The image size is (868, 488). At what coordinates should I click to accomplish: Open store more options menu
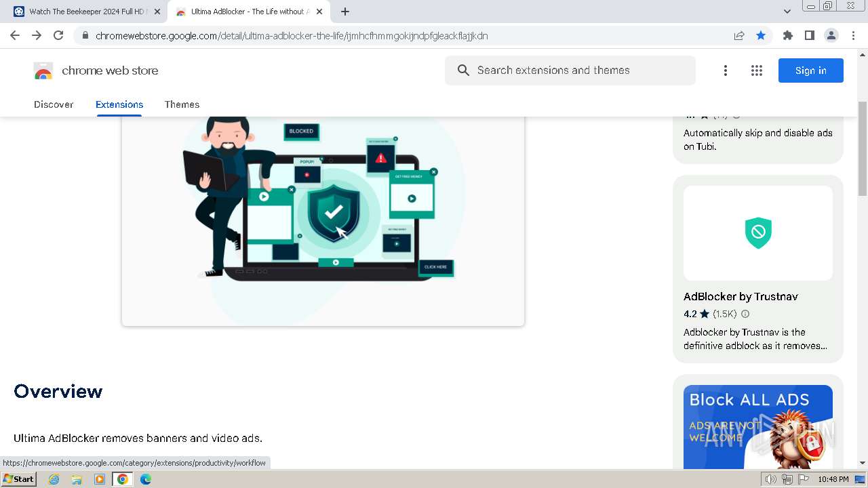(726, 70)
